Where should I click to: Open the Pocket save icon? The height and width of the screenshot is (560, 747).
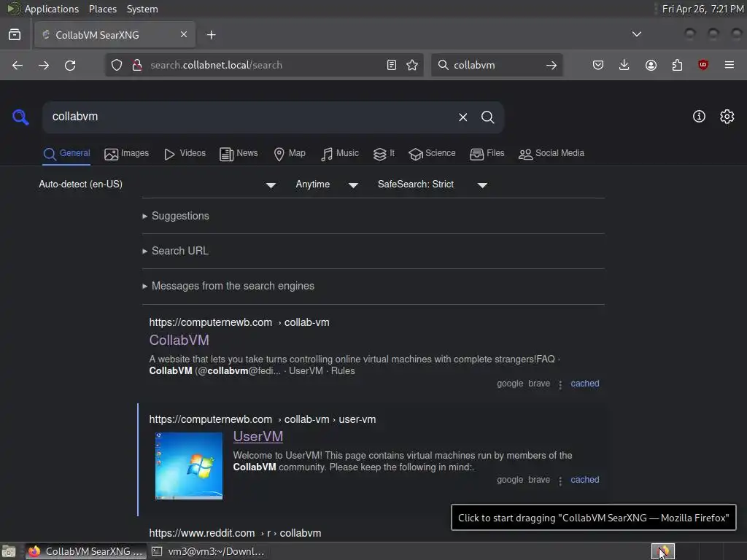point(598,65)
